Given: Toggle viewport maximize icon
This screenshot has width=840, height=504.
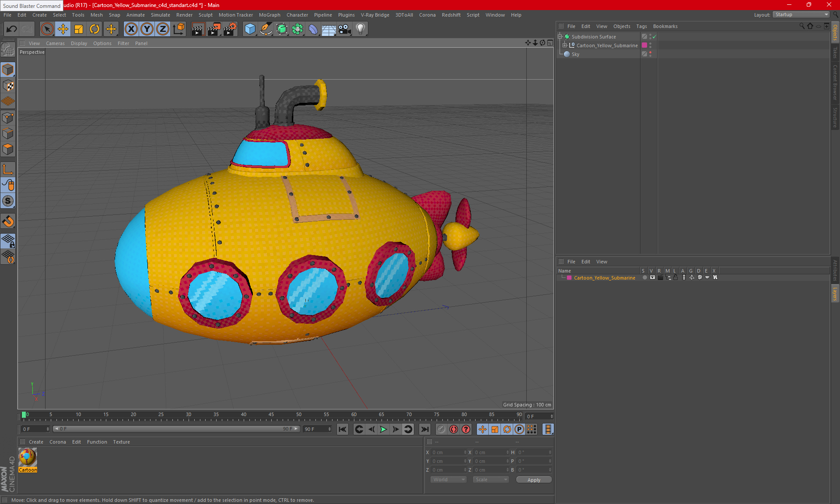Looking at the screenshot, I should [x=550, y=43].
